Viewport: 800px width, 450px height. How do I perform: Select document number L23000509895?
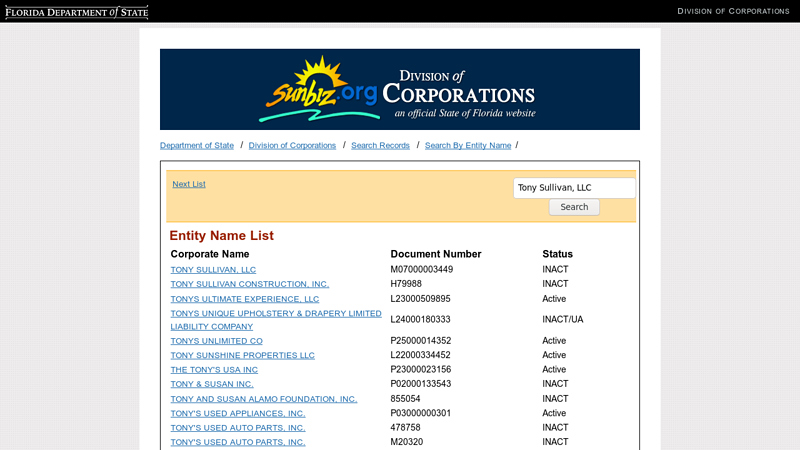pos(420,299)
